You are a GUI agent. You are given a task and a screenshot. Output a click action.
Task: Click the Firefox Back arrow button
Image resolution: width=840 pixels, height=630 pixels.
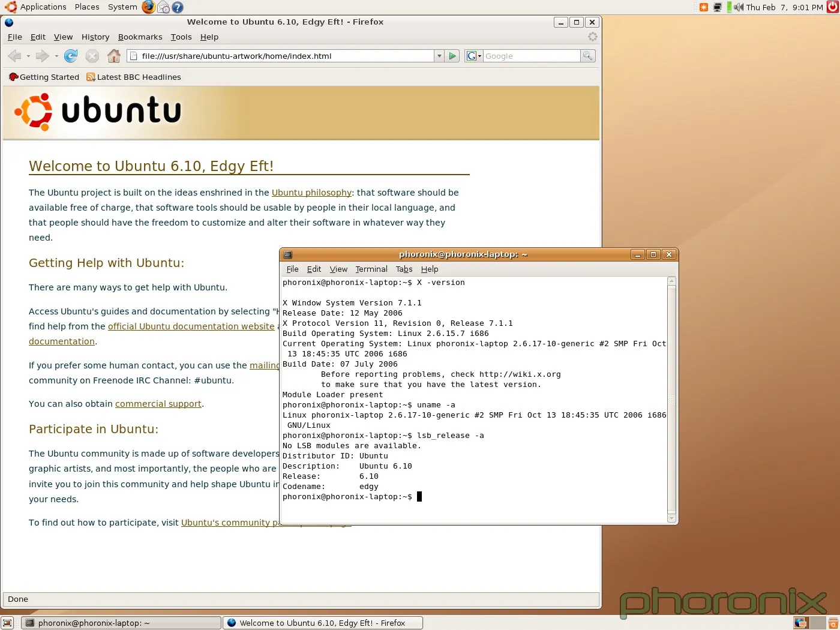pyautogui.click(x=14, y=56)
